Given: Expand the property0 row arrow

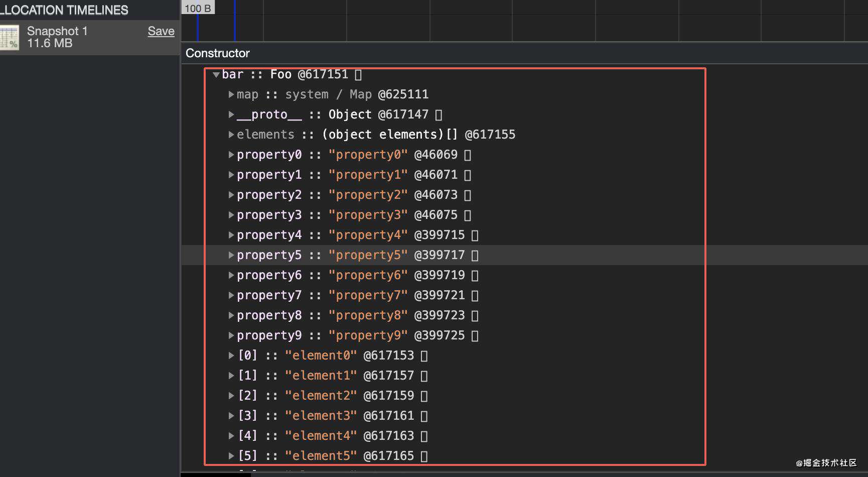Looking at the screenshot, I should coord(231,155).
